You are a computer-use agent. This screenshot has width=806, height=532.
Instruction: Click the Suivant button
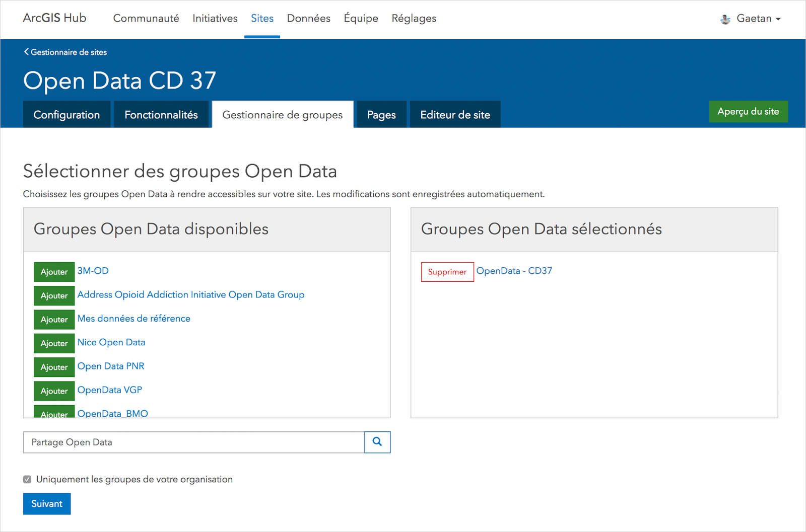click(x=47, y=504)
